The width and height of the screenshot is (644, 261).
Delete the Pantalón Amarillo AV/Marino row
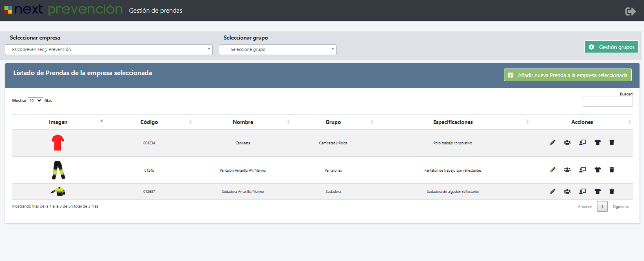click(612, 170)
